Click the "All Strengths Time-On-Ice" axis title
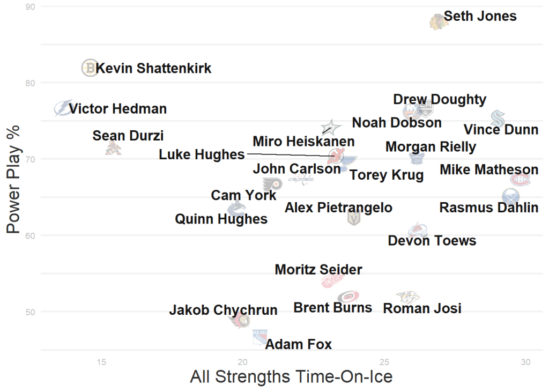Viewport: 549px width, 392px height. coord(291,376)
